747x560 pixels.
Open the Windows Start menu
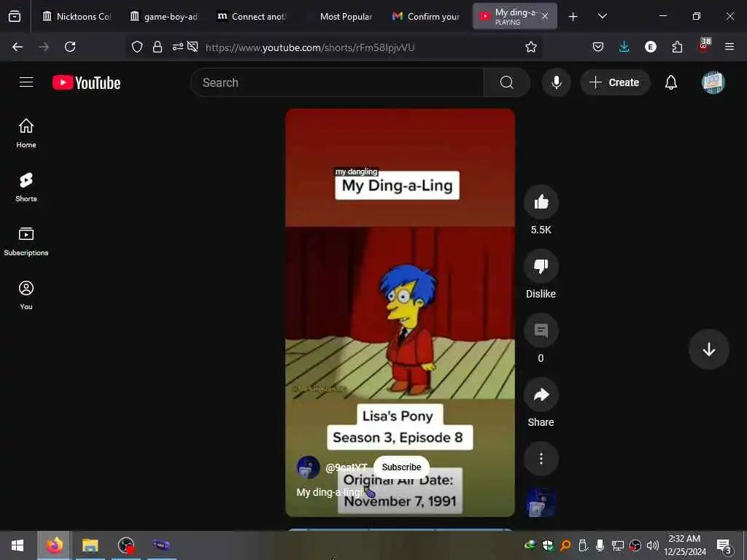tap(18, 545)
